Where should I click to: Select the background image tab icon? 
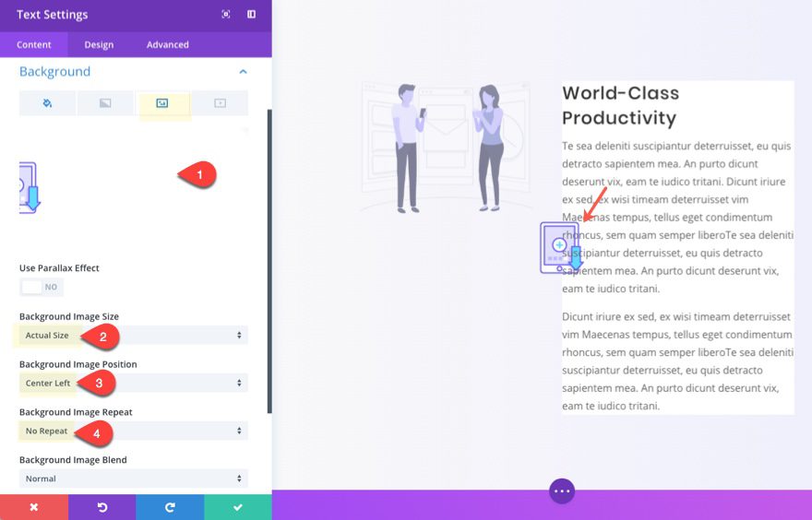(162, 103)
